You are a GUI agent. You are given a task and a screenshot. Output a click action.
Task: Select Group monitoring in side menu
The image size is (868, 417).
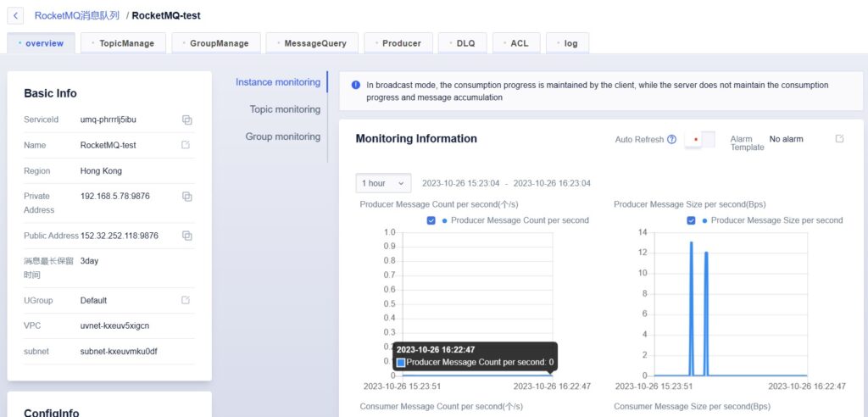(x=283, y=136)
